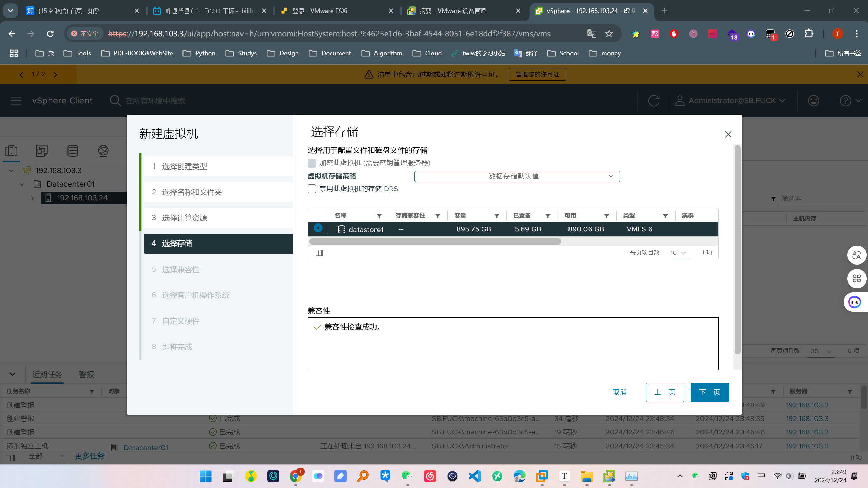Click 下一页 button
The height and width of the screenshot is (488, 868).
(x=710, y=392)
